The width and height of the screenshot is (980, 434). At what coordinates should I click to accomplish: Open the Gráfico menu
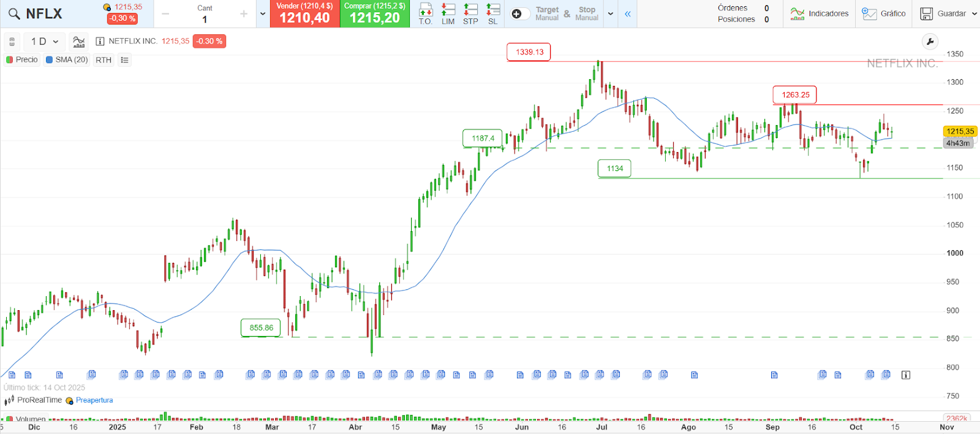pos(884,13)
